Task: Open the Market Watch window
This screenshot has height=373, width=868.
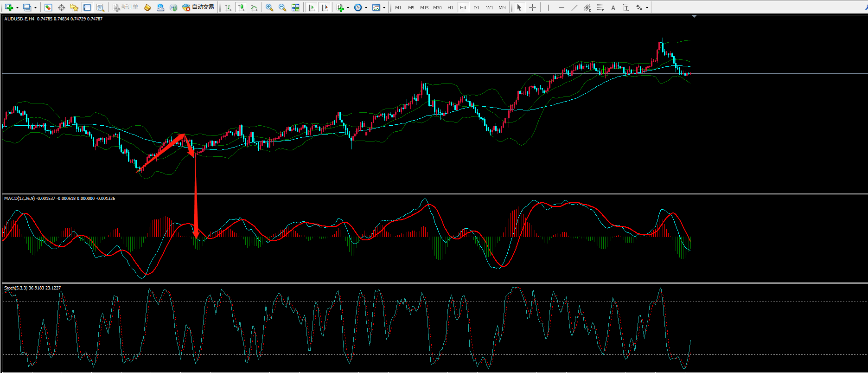Action: point(48,7)
